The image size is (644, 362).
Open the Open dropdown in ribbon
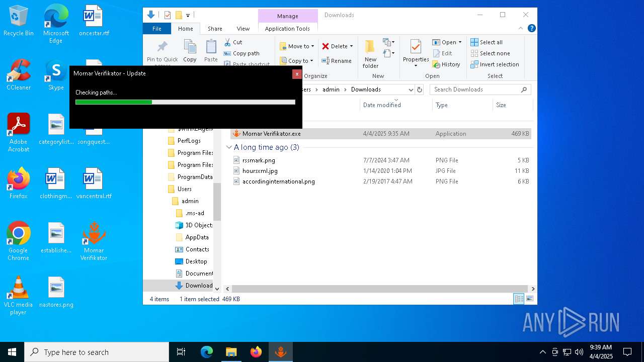click(447, 42)
